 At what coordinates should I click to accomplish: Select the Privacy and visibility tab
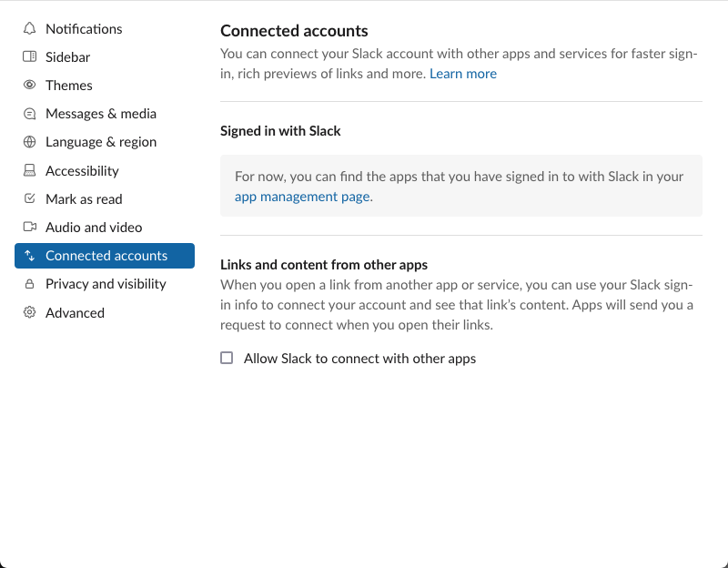(x=105, y=284)
